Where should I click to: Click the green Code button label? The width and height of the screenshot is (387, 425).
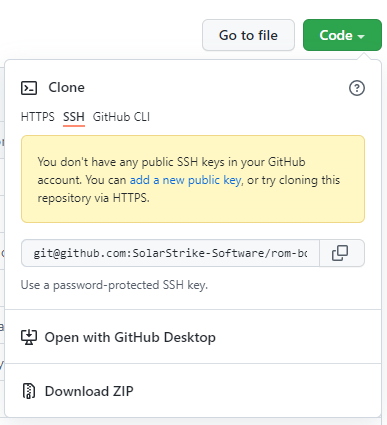tap(336, 35)
